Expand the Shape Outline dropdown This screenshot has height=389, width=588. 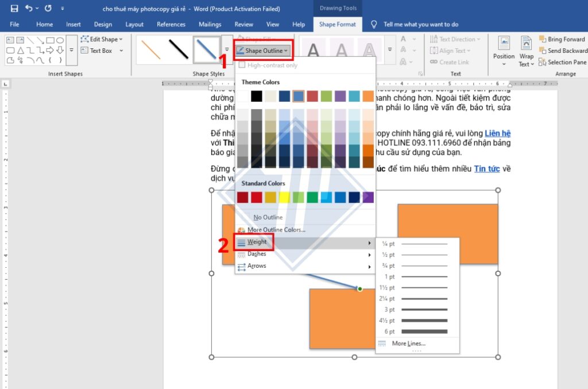[264, 51]
